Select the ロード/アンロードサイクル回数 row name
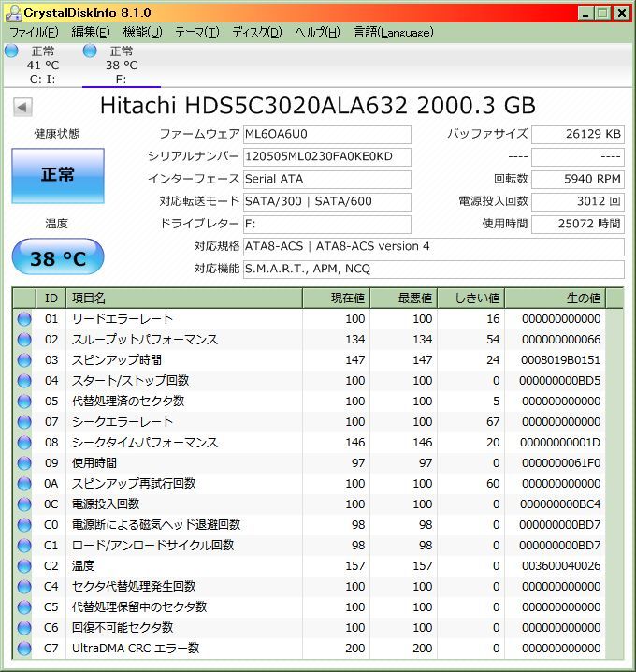Image resolution: width=636 pixels, height=672 pixels. 152,545
